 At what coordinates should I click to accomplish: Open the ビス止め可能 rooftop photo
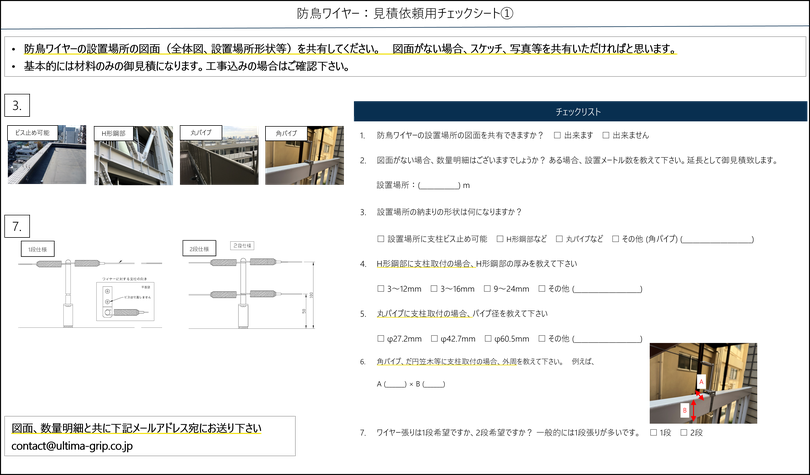pos(47,154)
